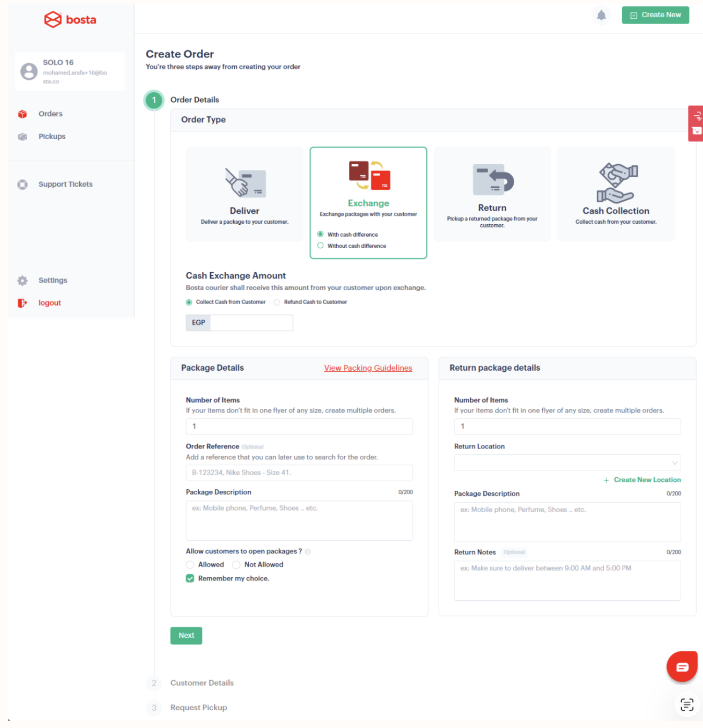Select the Deliver order type icon
Viewport: 703px width, 728px height.
click(x=246, y=183)
